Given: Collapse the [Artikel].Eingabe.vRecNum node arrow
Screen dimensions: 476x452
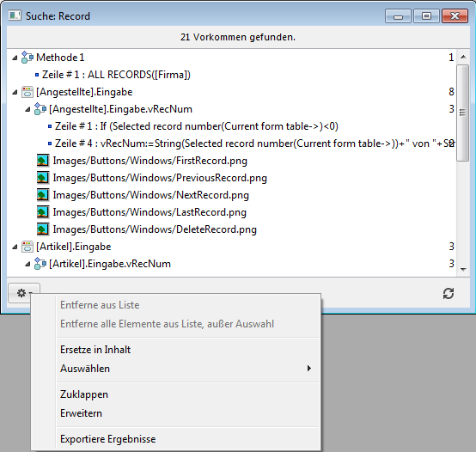Looking at the screenshot, I should coord(27,264).
